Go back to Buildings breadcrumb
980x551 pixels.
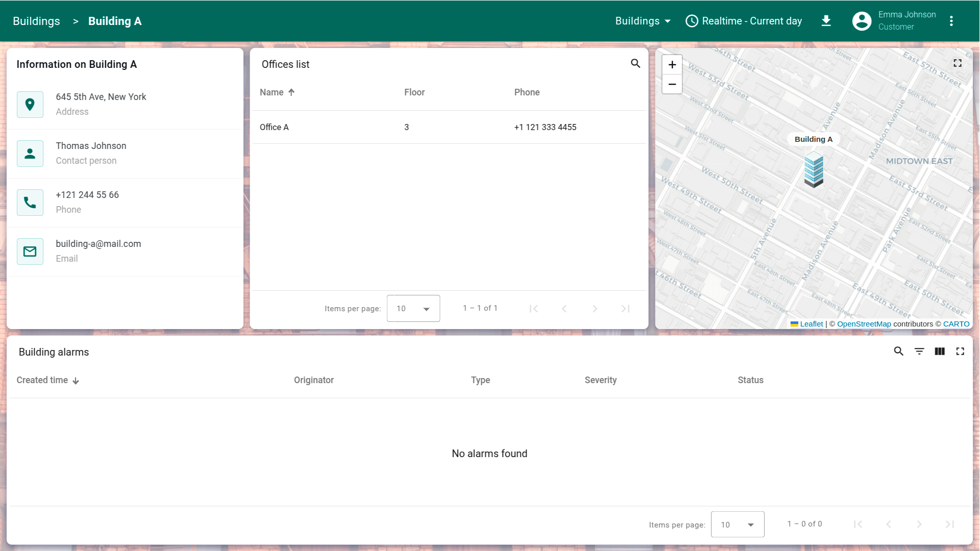36,21
